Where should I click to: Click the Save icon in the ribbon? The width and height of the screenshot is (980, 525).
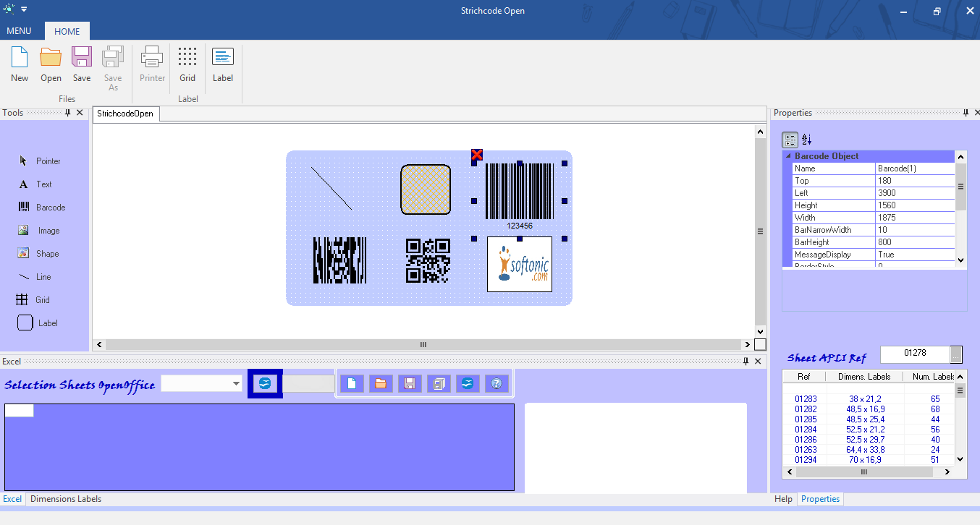[82, 64]
